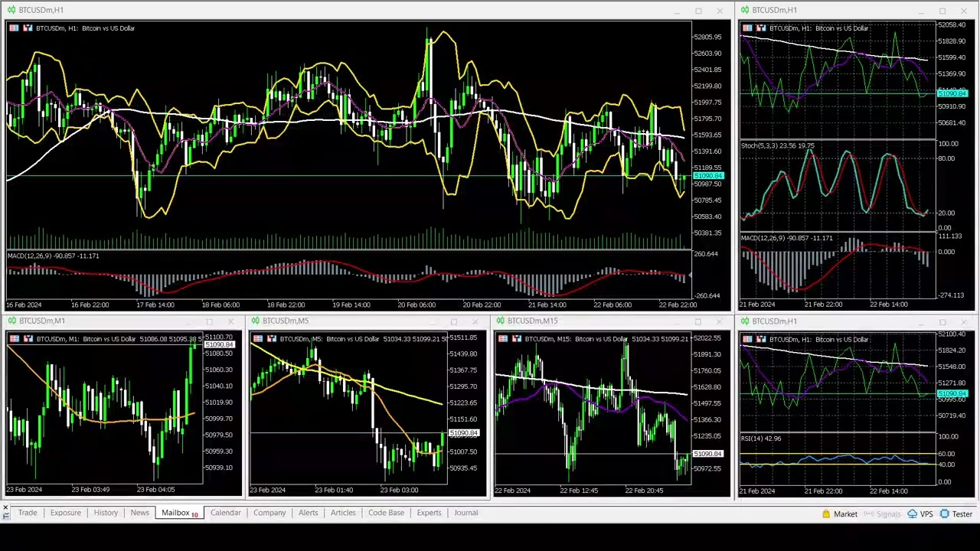The image size is (980, 551).
Task: Switch to the Journal tab
Action: pos(465,513)
